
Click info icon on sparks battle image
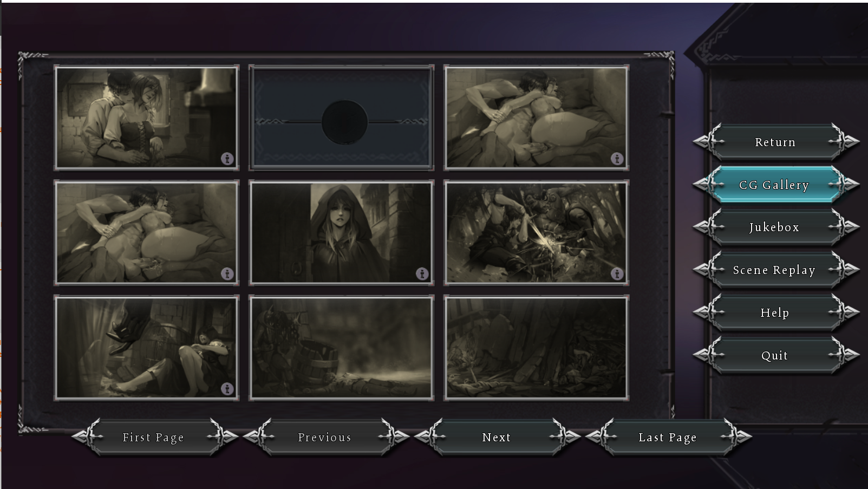click(617, 273)
